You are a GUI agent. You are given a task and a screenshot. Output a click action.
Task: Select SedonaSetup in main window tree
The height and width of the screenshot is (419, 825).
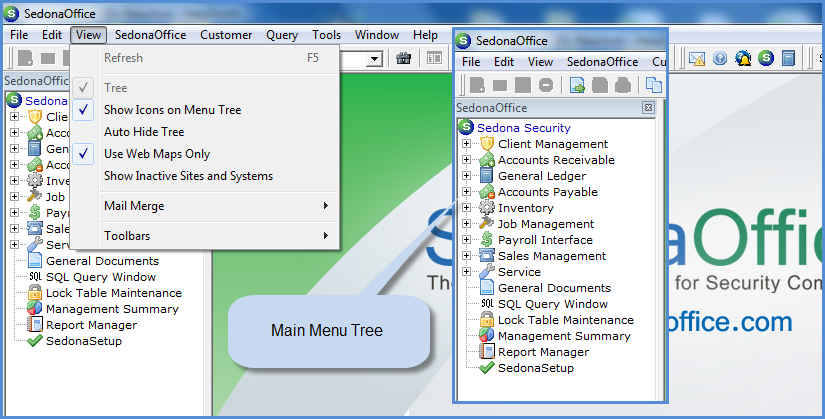(x=84, y=341)
